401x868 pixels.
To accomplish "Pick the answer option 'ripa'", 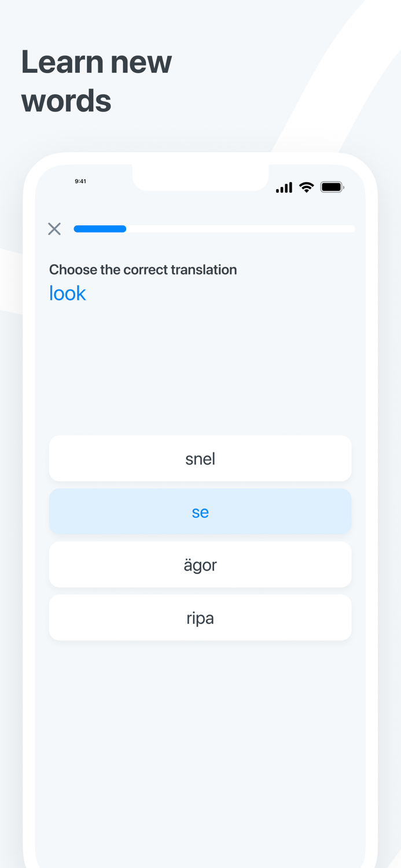I will pyautogui.click(x=200, y=617).
